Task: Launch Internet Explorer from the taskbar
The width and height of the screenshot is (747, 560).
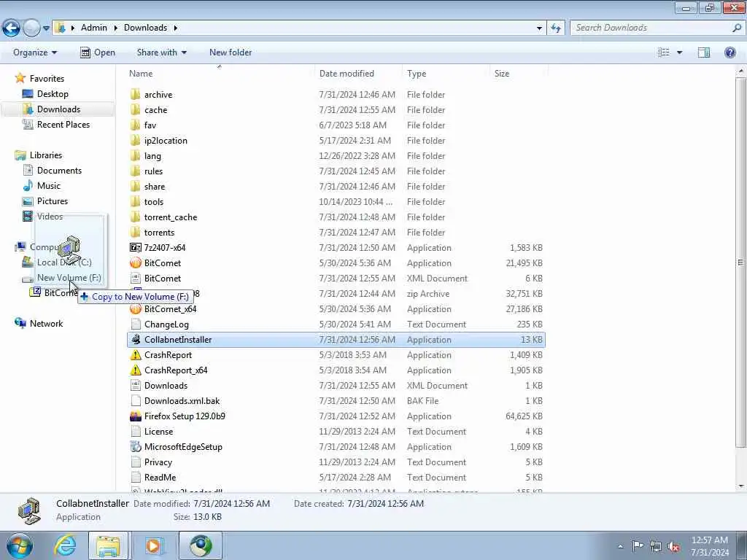Action: pos(65,545)
